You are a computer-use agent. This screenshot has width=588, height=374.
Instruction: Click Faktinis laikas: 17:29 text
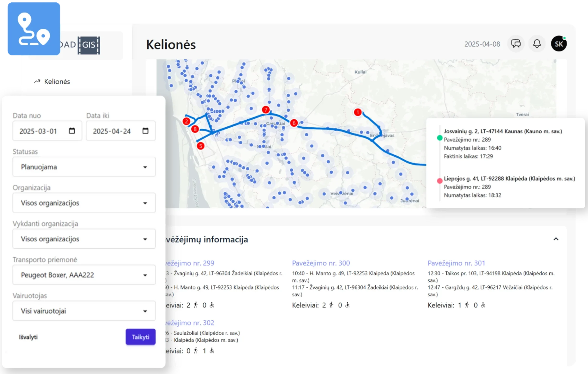pyautogui.click(x=468, y=156)
